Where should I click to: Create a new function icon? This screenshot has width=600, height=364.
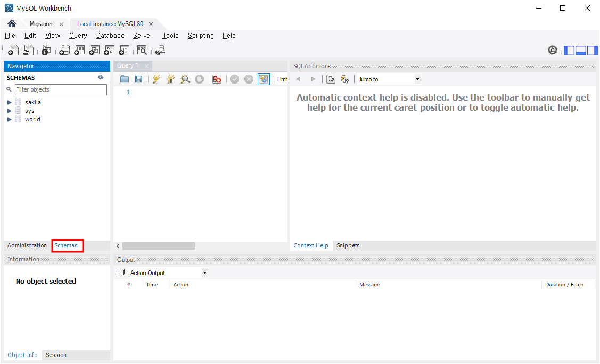point(124,50)
